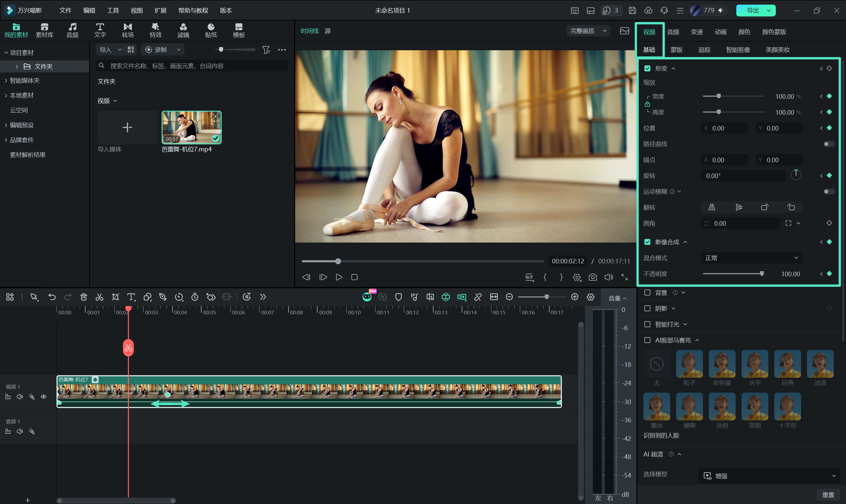The height and width of the screenshot is (504, 846).
Task: Click the delete trash icon in timeline toolbar
Action: 84,297
